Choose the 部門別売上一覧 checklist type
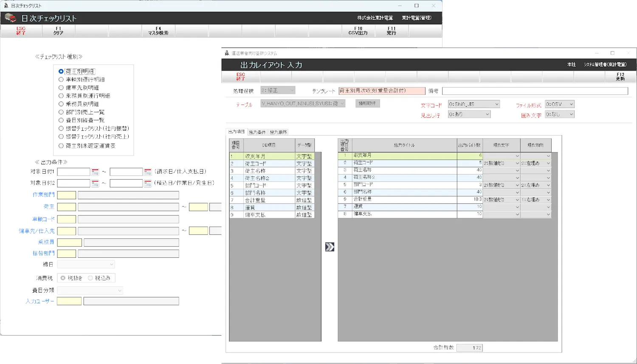 point(61,112)
